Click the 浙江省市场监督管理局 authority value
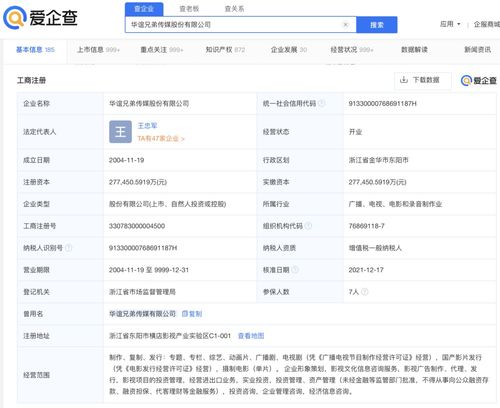 (142, 292)
